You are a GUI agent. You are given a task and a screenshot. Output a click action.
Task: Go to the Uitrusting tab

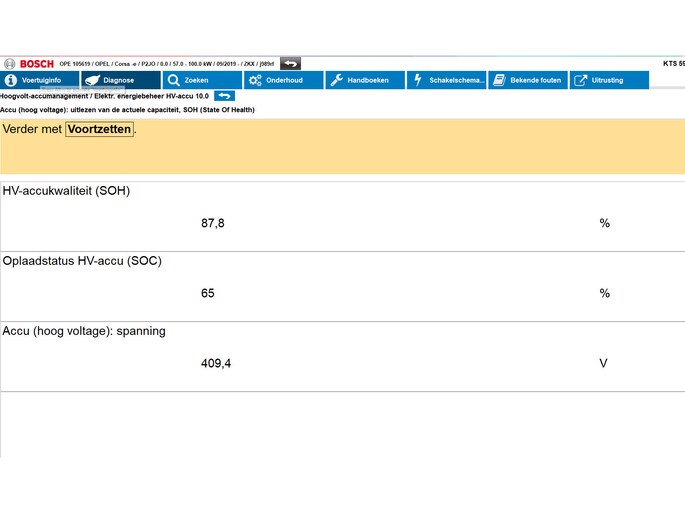[608, 80]
